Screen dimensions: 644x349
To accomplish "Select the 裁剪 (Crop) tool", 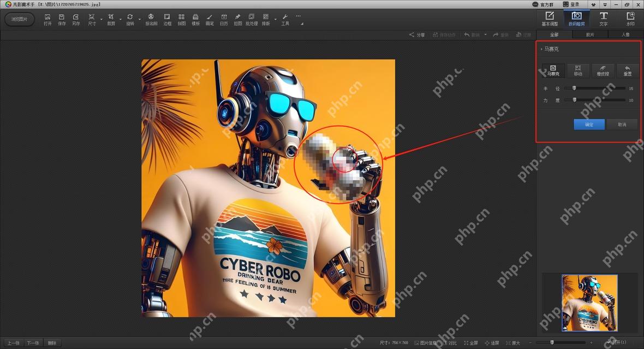I will tap(111, 19).
